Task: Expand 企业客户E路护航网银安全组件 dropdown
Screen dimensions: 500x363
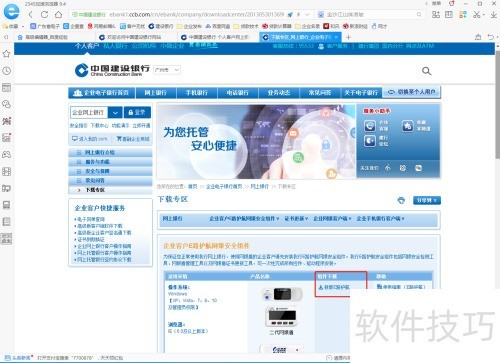Action: tap(244, 219)
